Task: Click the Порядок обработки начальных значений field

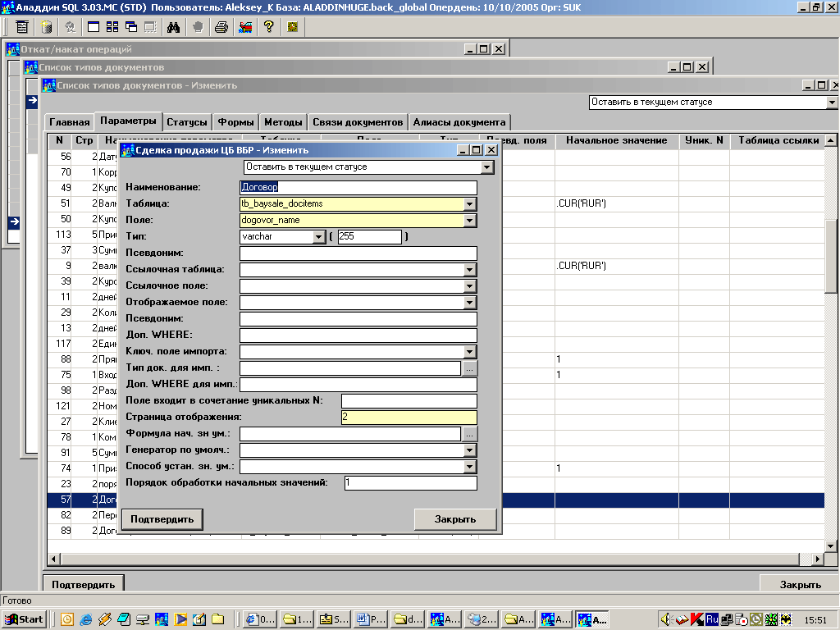Action: [x=411, y=482]
